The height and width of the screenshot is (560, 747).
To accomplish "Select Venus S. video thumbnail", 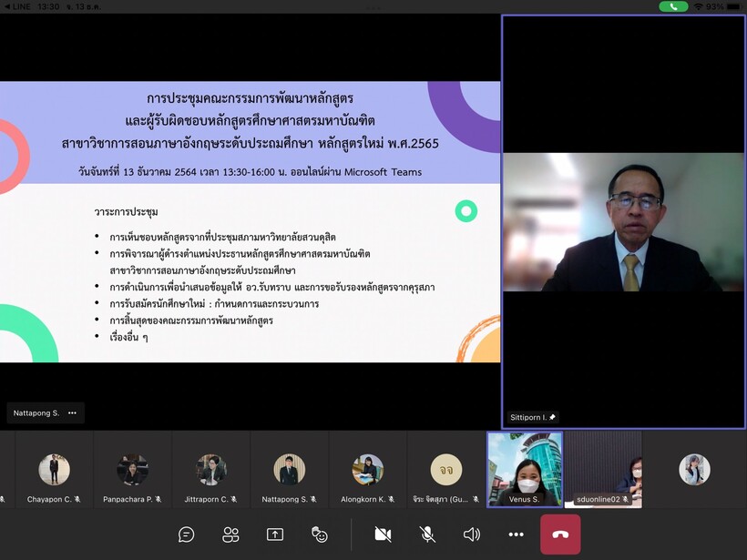I will click(525, 469).
